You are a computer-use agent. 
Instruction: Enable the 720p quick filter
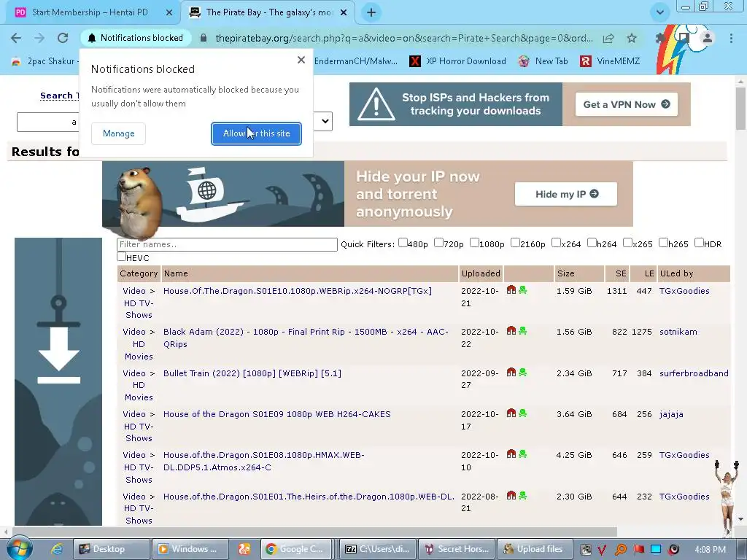pyautogui.click(x=438, y=243)
